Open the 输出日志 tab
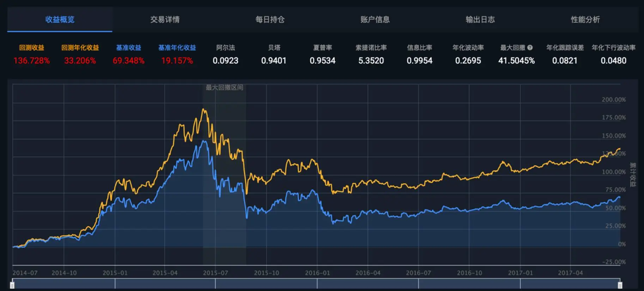The width and height of the screenshot is (644, 291). point(479,20)
